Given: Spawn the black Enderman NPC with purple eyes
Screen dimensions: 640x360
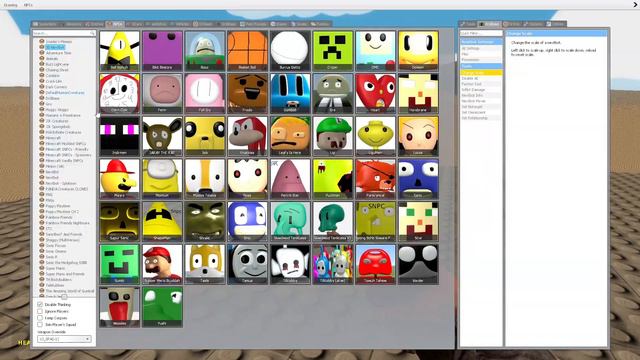Looking at the screenshot, I should pos(120,136).
